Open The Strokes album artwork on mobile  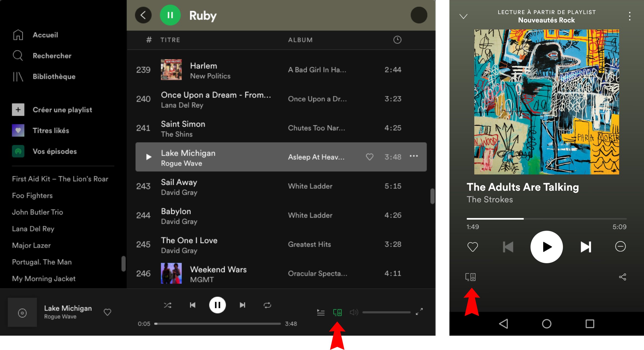[546, 102]
